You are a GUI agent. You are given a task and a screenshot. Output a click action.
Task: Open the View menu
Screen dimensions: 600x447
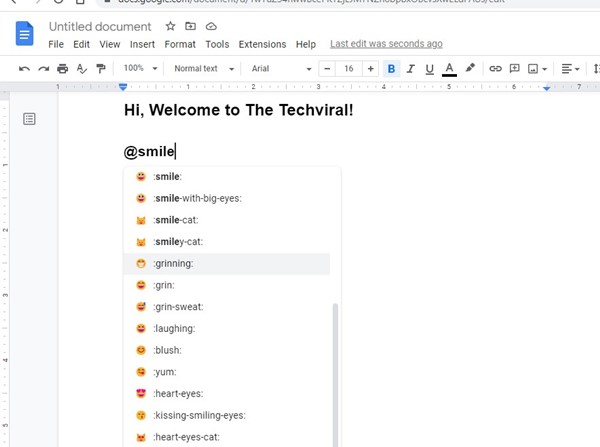click(x=110, y=44)
